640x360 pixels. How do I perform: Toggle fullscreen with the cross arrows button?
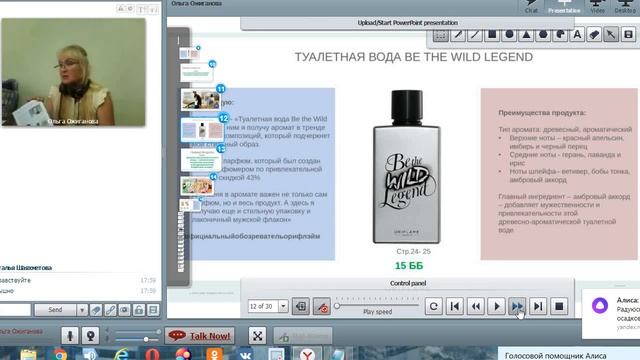257,336
